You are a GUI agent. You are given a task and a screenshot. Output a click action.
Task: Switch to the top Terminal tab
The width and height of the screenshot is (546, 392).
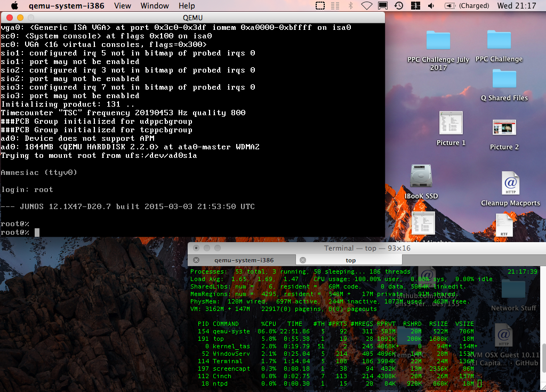tap(350, 260)
